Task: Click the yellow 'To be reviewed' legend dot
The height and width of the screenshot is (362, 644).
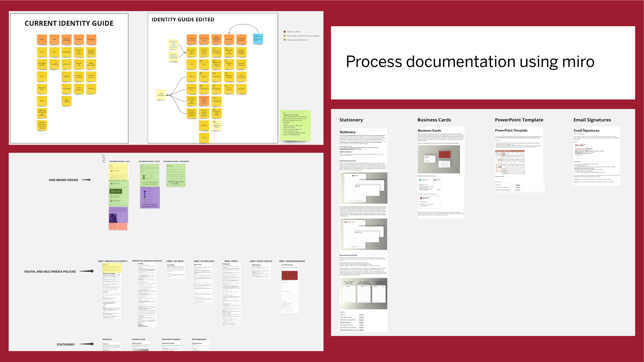Action: [x=285, y=36]
